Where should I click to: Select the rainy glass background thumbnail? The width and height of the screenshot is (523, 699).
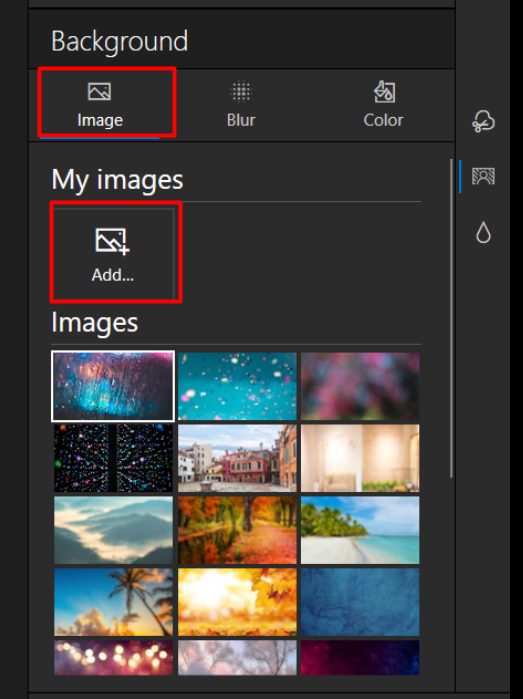pos(113,386)
